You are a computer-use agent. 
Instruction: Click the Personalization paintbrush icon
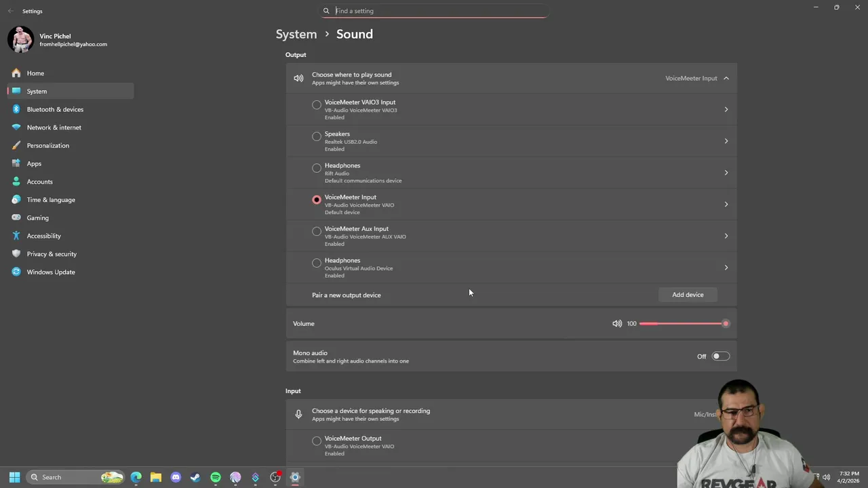pyautogui.click(x=15, y=146)
